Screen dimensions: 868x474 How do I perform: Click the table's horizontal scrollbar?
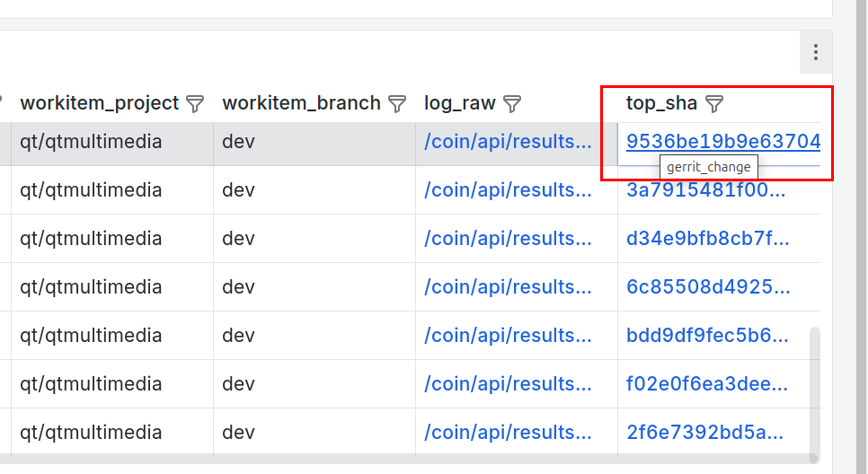[404, 459]
